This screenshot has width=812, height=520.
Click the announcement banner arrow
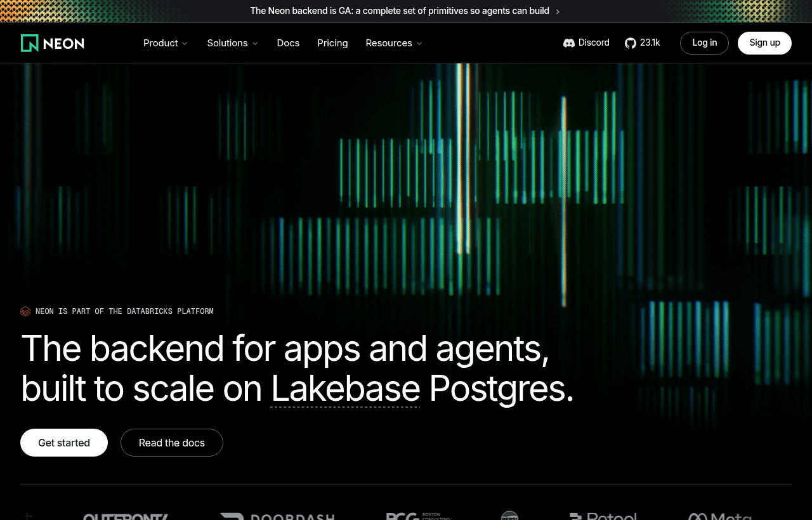coord(558,11)
